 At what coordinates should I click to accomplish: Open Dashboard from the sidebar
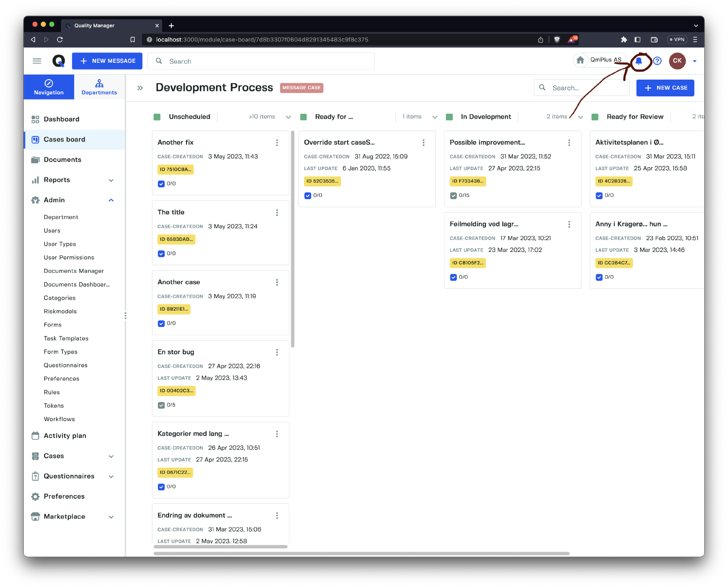(x=61, y=119)
